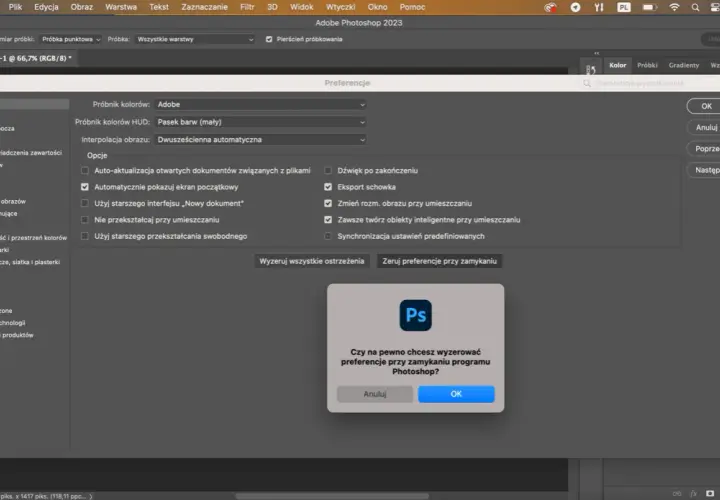Enable Użyj starszego interfejsu „Nowy dokument"
Screen dimensions: 720x500
pyautogui.click(x=85, y=203)
